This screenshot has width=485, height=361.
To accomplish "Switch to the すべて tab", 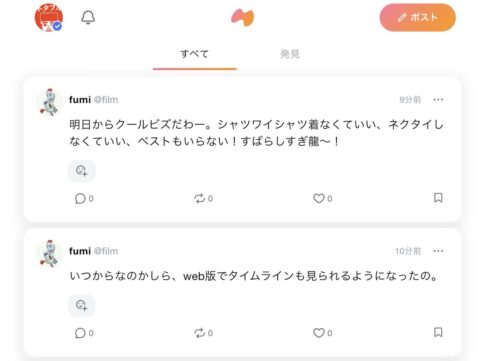I will [x=195, y=54].
